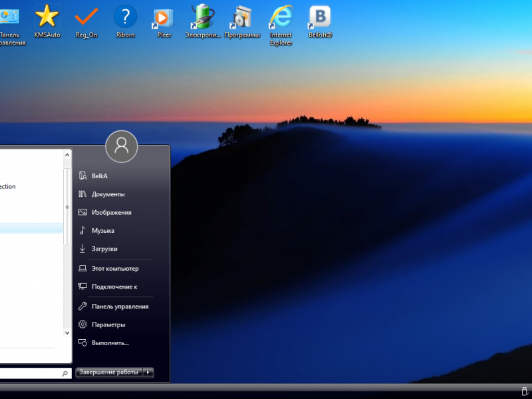Open the Bellish@ shortcut icon
This screenshot has height=399, width=532.
click(x=320, y=21)
